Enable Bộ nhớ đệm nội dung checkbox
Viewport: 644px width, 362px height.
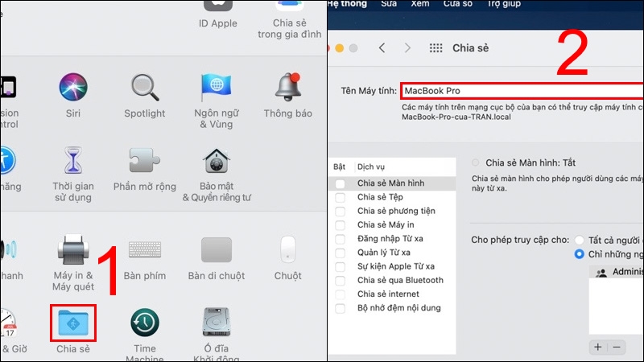(x=340, y=308)
